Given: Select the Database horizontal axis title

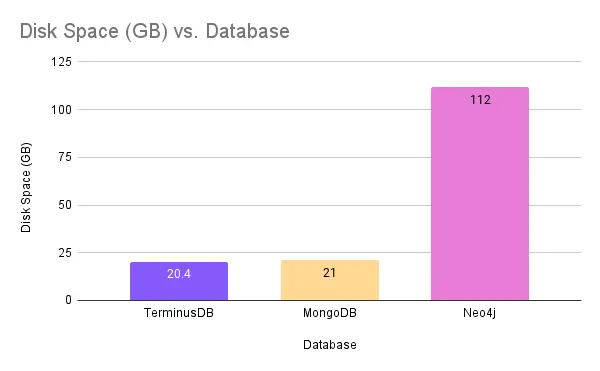Looking at the screenshot, I should tap(330, 345).
